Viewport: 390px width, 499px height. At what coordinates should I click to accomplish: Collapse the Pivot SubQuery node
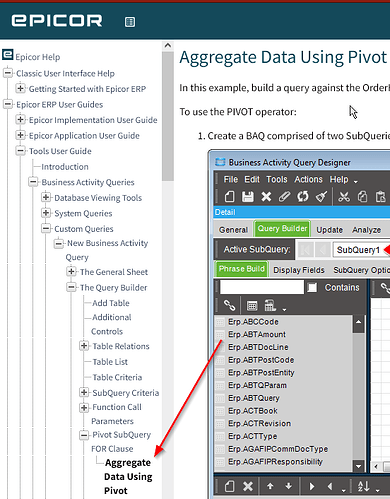pyautogui.click(x=84, y=435)
